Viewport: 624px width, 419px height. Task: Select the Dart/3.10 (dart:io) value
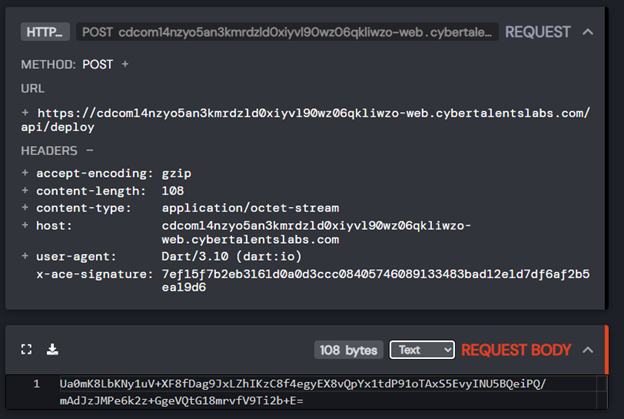(x=232, y=256)
